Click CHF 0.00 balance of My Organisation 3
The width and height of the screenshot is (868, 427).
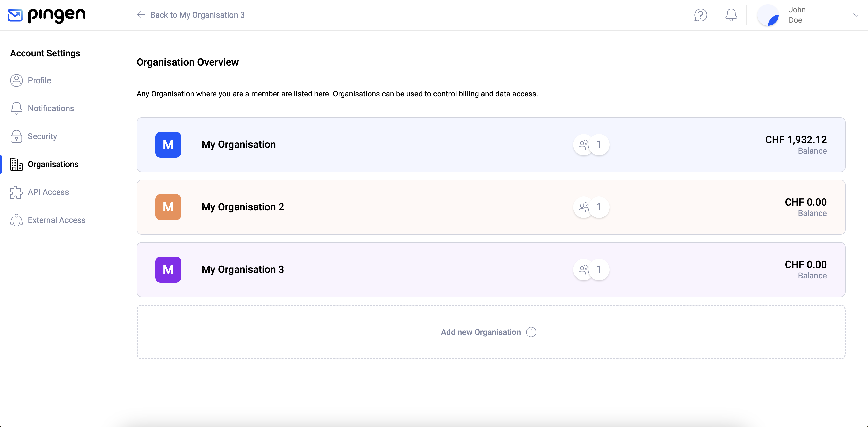pos(805,265)
